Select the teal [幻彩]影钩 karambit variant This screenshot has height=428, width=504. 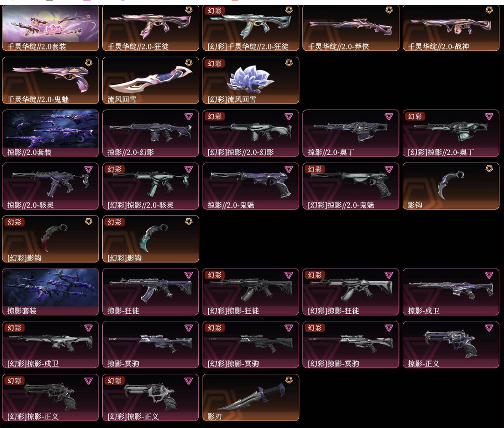(x=151, y=239)
